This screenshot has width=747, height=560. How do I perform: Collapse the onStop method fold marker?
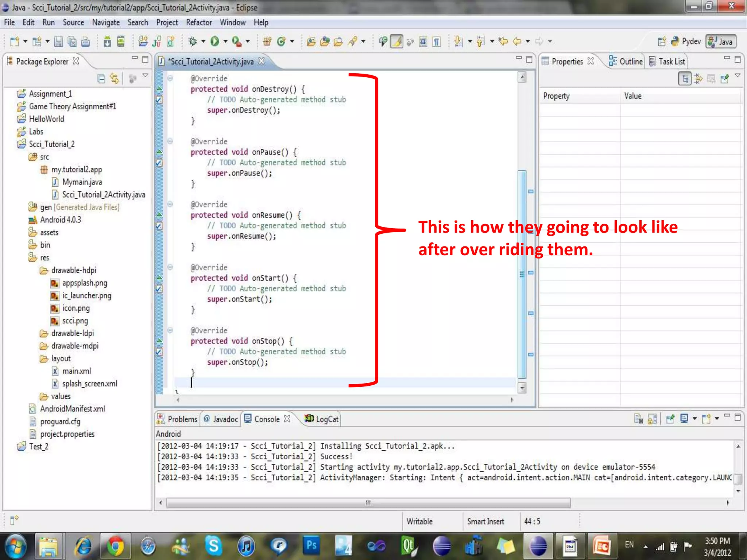[x=170, y=330]
